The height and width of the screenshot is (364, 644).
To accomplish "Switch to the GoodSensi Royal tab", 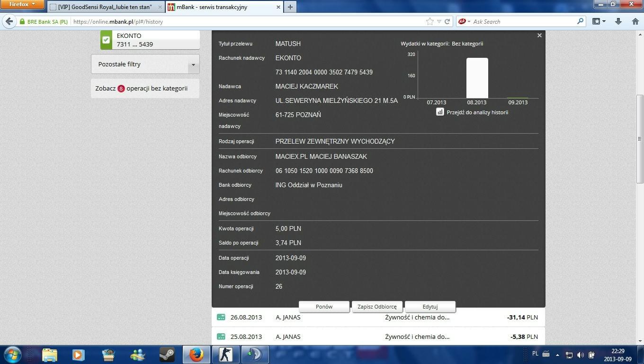I will (106, 7).
